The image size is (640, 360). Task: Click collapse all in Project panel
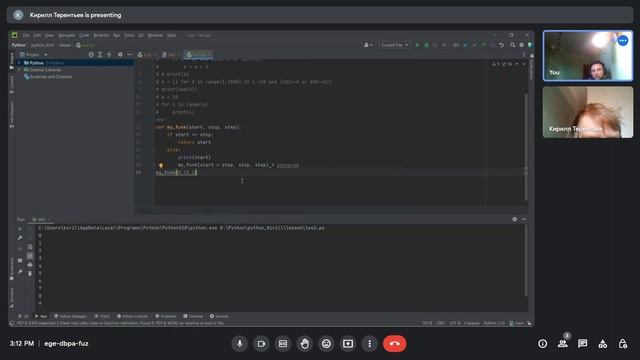[109, 54]
